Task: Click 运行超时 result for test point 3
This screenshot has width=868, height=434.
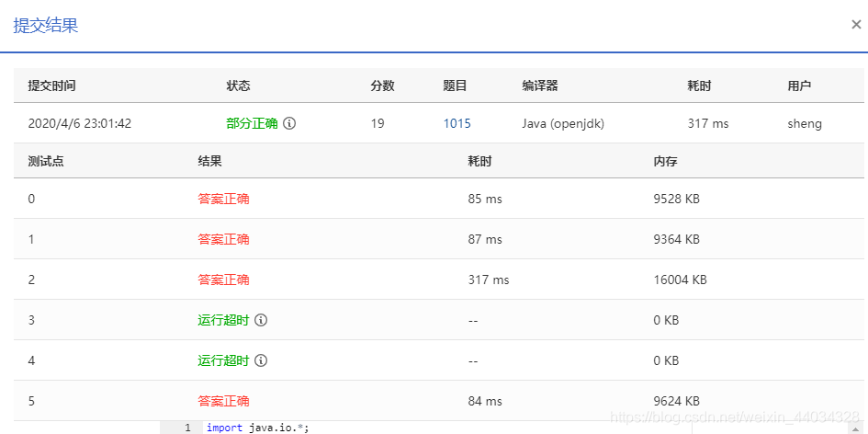Action: pyautogui.click(x=223, y=320)
